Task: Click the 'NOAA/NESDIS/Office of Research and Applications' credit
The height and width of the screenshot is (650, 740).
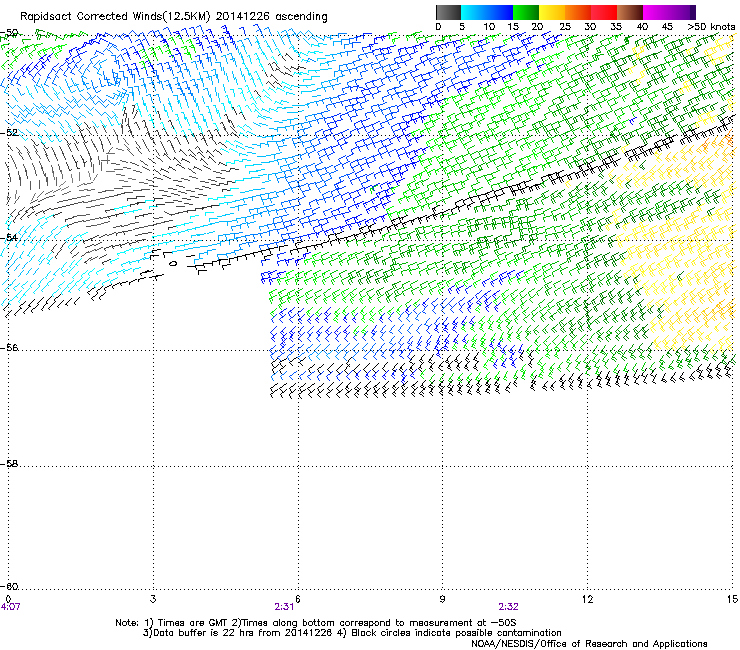Action: [x=589, y=644]
